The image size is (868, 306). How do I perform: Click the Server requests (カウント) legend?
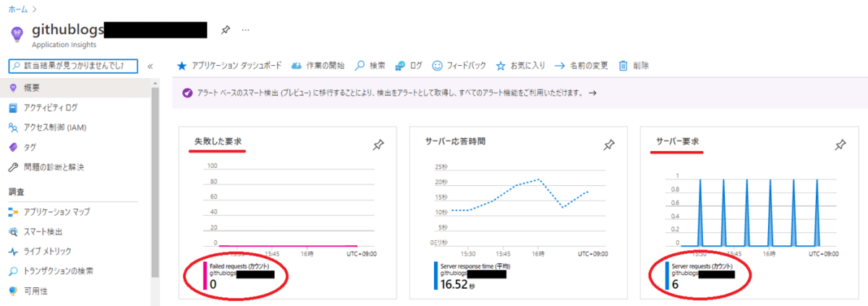coord(701,275)
